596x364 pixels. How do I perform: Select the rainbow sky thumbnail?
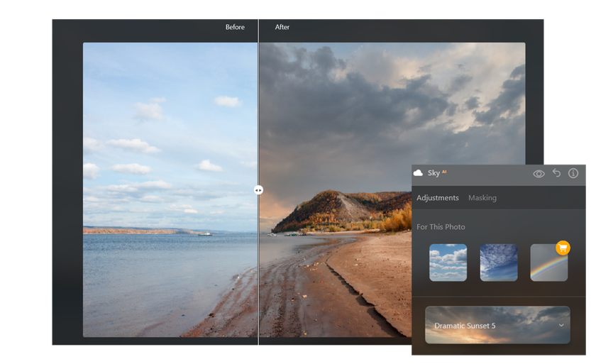click(549, 263)
